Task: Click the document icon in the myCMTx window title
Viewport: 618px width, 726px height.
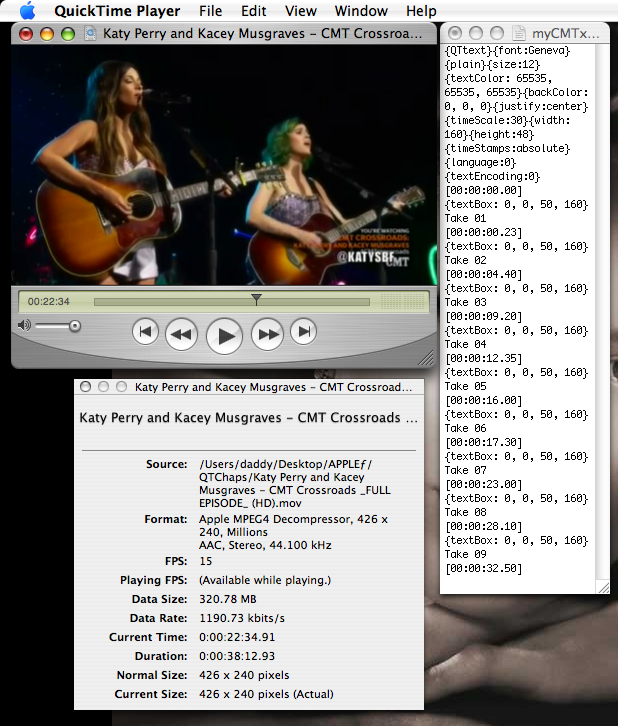Action: click(519, 33)
